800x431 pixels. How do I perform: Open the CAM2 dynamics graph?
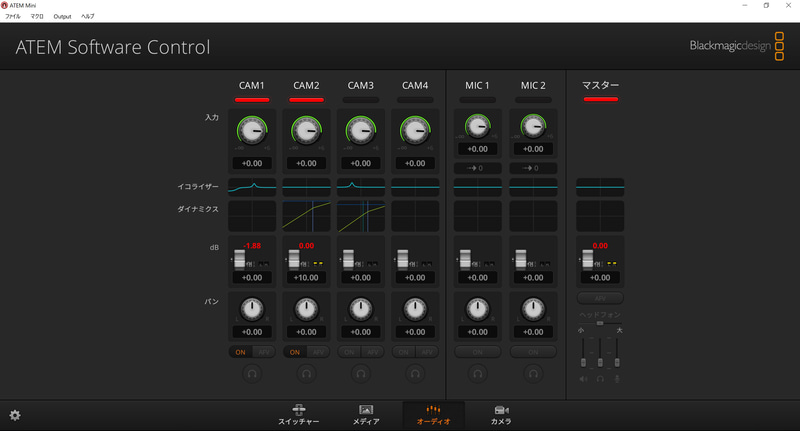306,216
